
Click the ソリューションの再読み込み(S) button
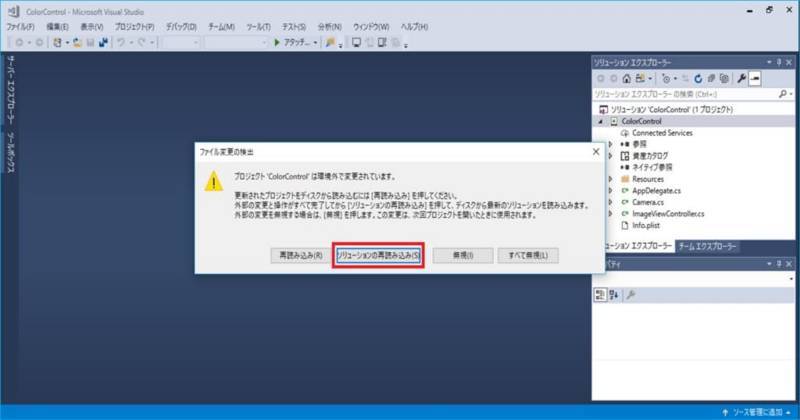pos(378,255)
